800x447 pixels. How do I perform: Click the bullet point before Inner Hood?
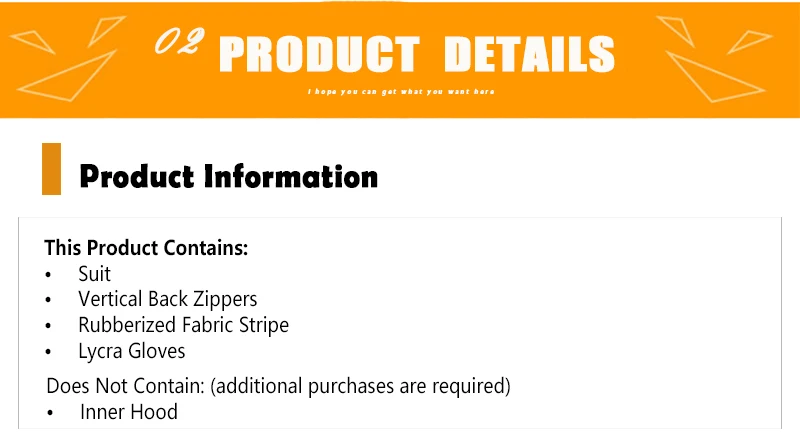click(x=50, y=413)
